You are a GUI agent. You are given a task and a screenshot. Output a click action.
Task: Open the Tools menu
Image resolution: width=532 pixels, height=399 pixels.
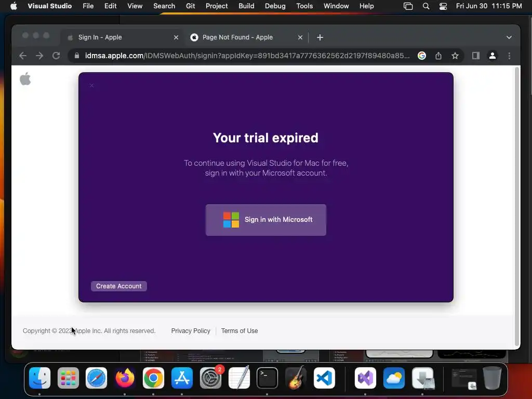[x=304, y=6]
